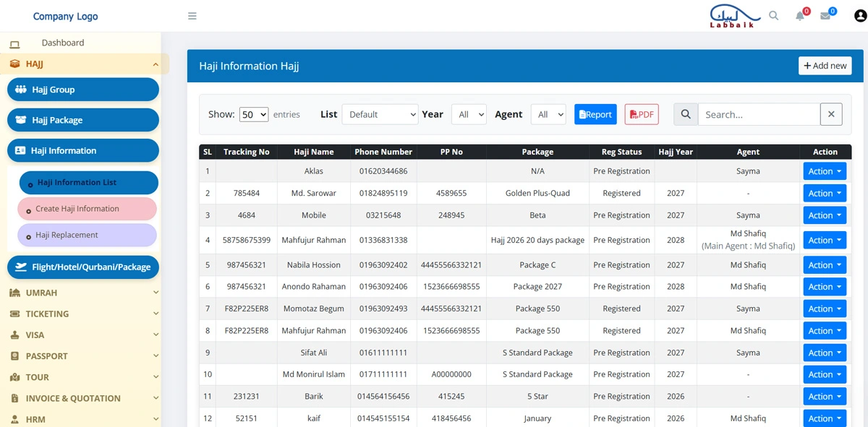Screen dimensions: 868x427
Task: Select Haji Information List
Action: (x=88, y=183)
